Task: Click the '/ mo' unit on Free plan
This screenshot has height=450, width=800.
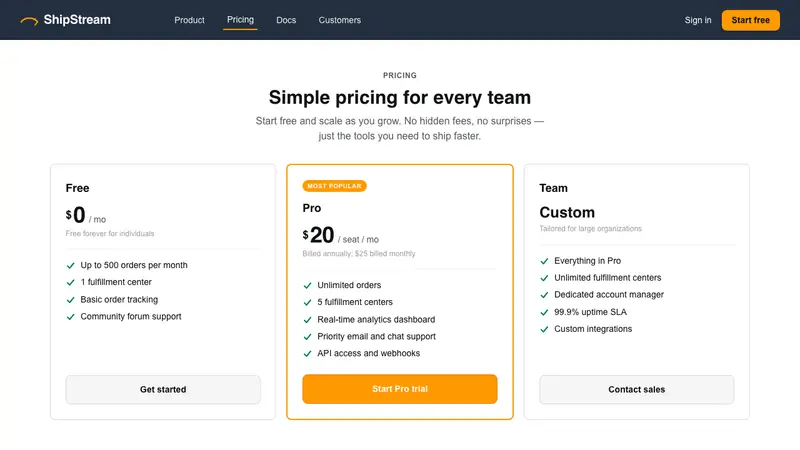Action: (97, 219)
